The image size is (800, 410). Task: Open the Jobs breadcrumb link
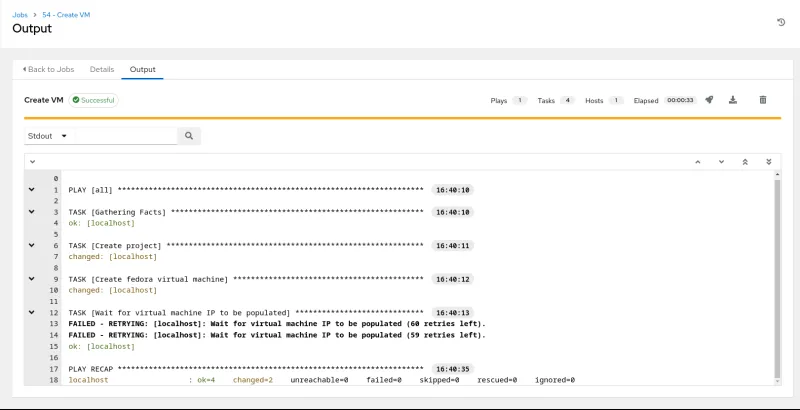(20, 15)
